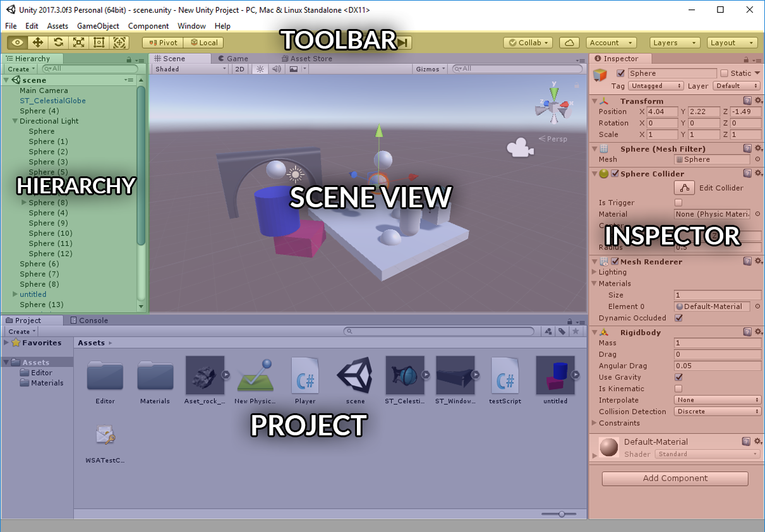Open Collision Detection Discrete dropdown

pyautogui.click(x=718, y=411)
